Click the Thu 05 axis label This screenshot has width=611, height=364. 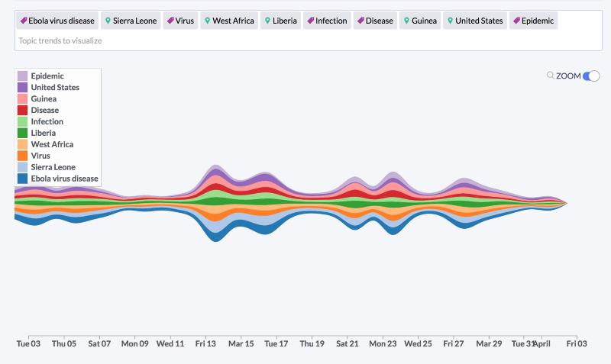(64, 343)
